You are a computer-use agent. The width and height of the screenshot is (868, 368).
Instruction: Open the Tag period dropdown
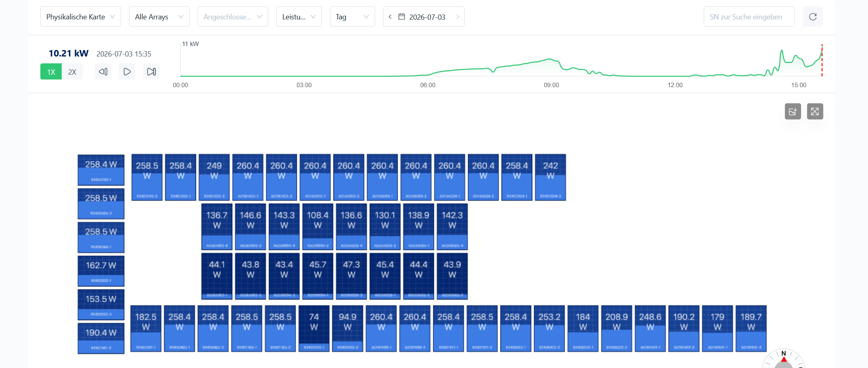point(353,17)
